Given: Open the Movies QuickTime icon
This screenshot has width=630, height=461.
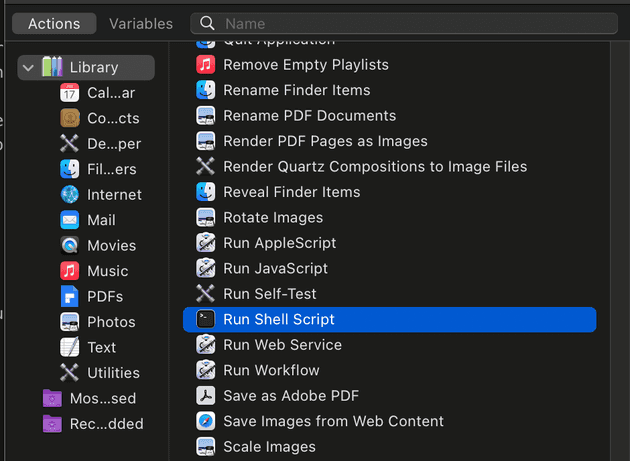Looking at the screenshot, I should pos(70,246).
